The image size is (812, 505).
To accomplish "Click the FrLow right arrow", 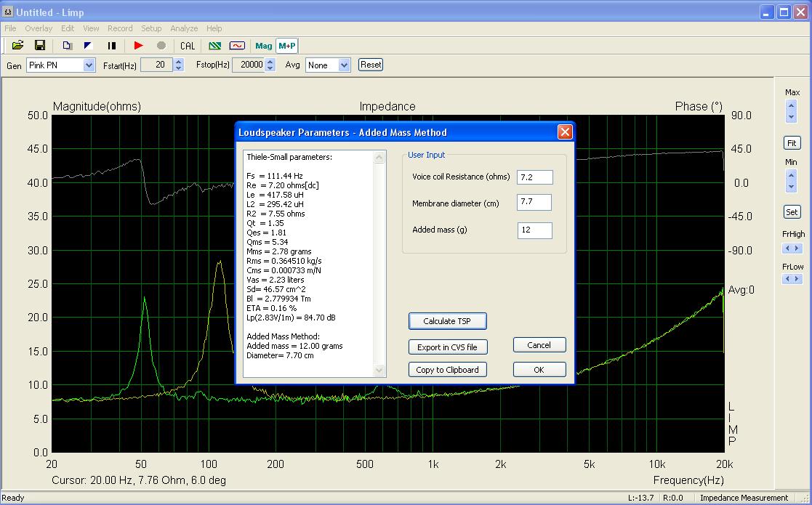I will pyautogui.click(x=797, y=279).
